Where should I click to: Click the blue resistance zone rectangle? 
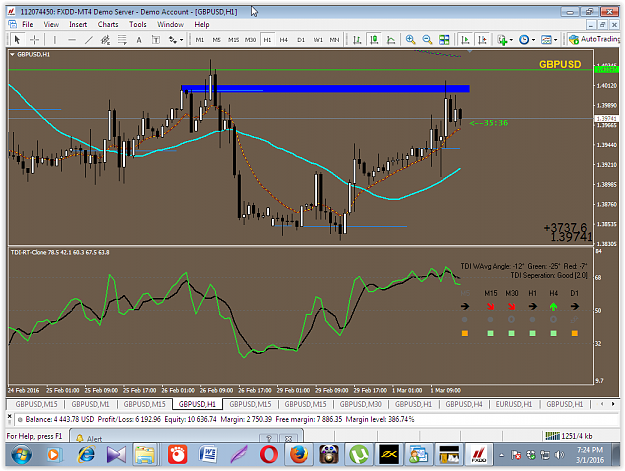(x=325, y=88)
